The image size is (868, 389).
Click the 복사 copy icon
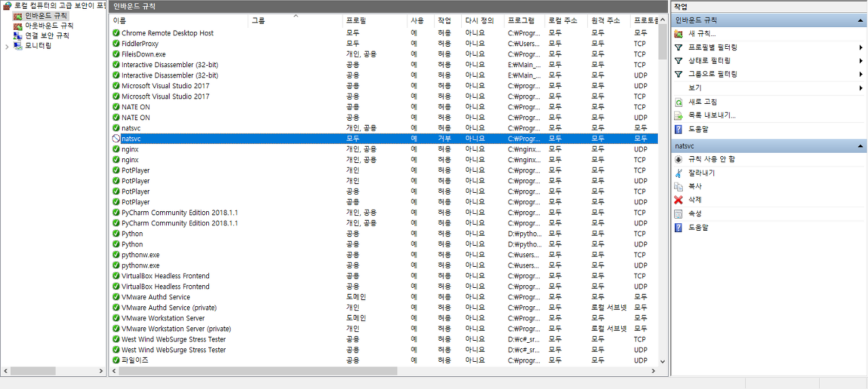point(678,186)
